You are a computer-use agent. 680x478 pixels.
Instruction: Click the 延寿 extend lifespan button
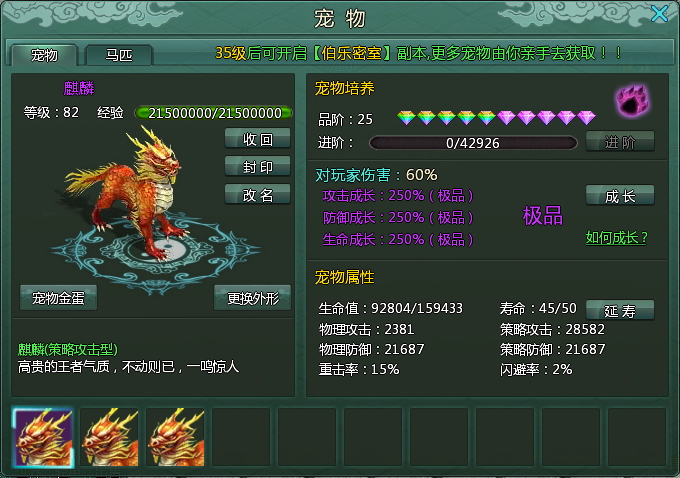[620, 311]
